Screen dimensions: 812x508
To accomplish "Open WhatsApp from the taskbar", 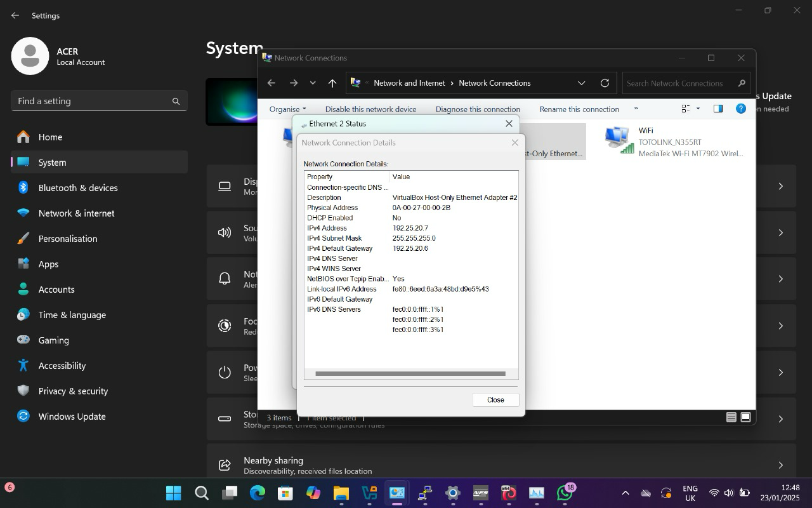I will click(x=565, y=493).
